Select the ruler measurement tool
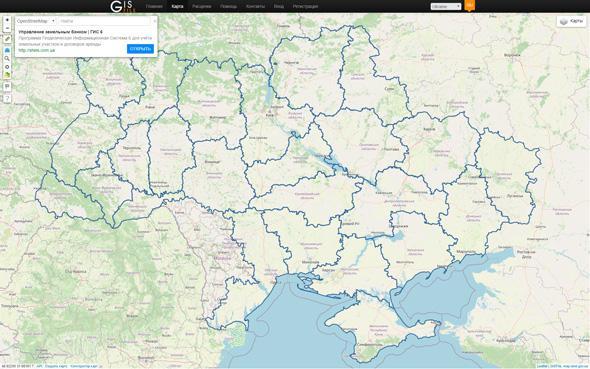The width and height of the screenshot is (590, 369). point(7,39)
